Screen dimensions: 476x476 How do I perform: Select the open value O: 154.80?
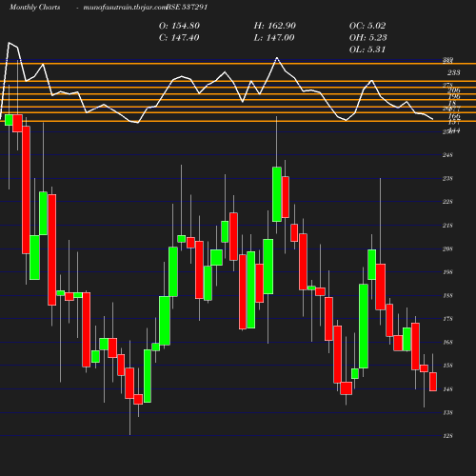click(179, 26)
